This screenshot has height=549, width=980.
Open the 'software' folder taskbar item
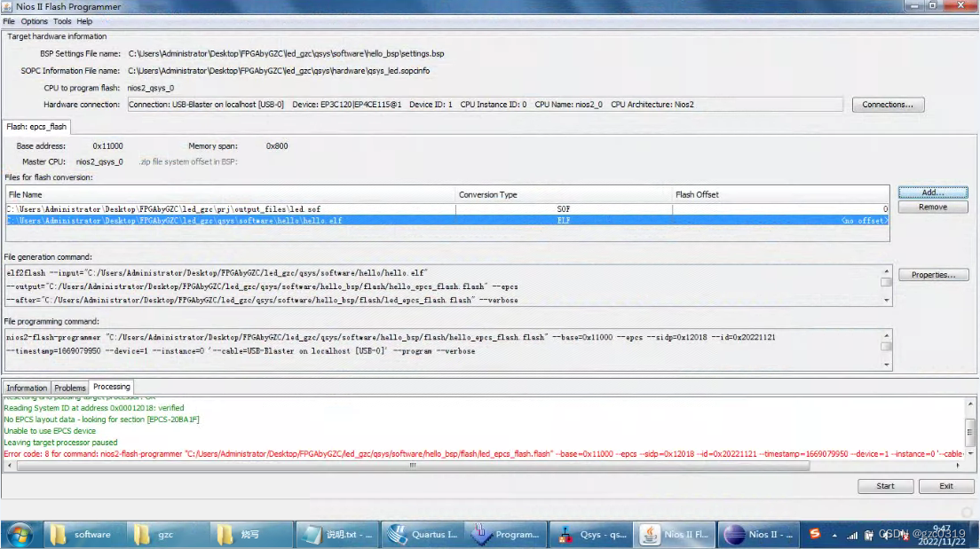84,535
